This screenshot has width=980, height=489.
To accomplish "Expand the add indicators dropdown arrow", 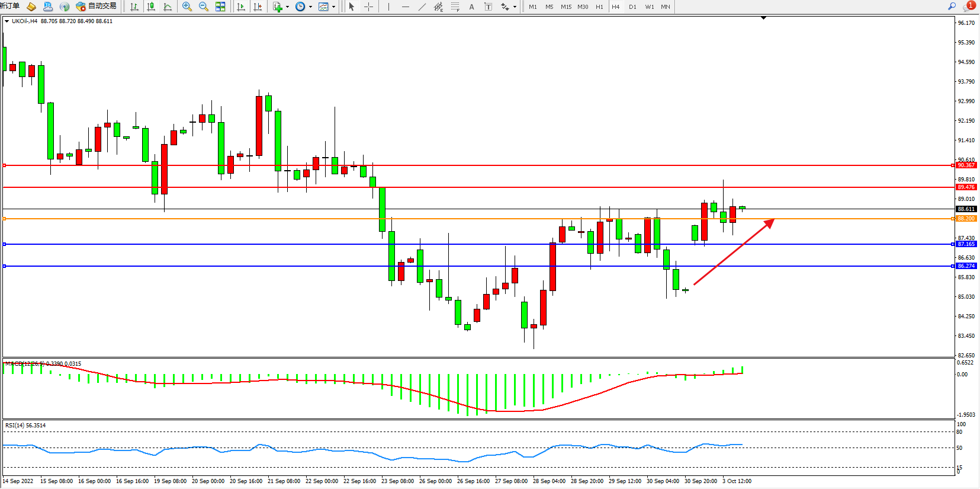I will tap(287, 7).
